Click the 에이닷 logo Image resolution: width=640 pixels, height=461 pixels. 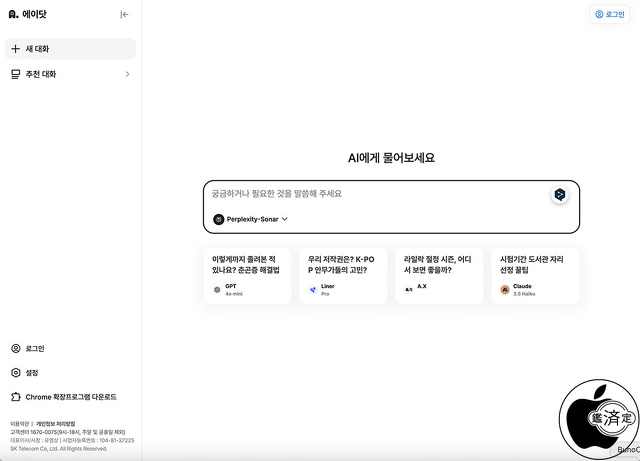28,14
